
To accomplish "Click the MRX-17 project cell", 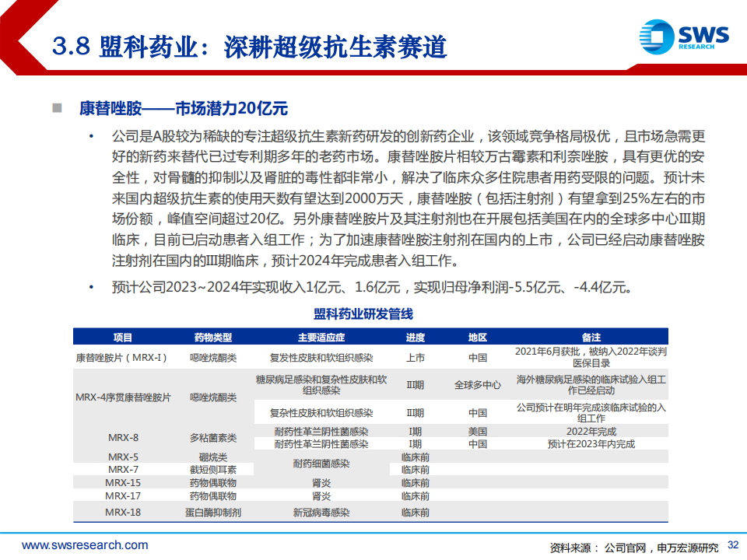I will pyautogui.click(x=123, y=495).
